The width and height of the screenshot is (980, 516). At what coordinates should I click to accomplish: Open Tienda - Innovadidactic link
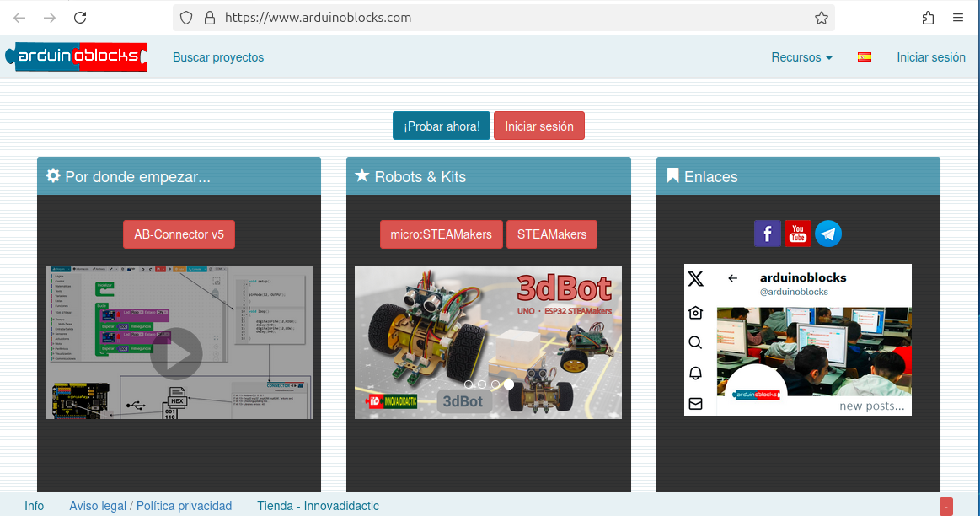pyautogui.click(x=319, y=505)
